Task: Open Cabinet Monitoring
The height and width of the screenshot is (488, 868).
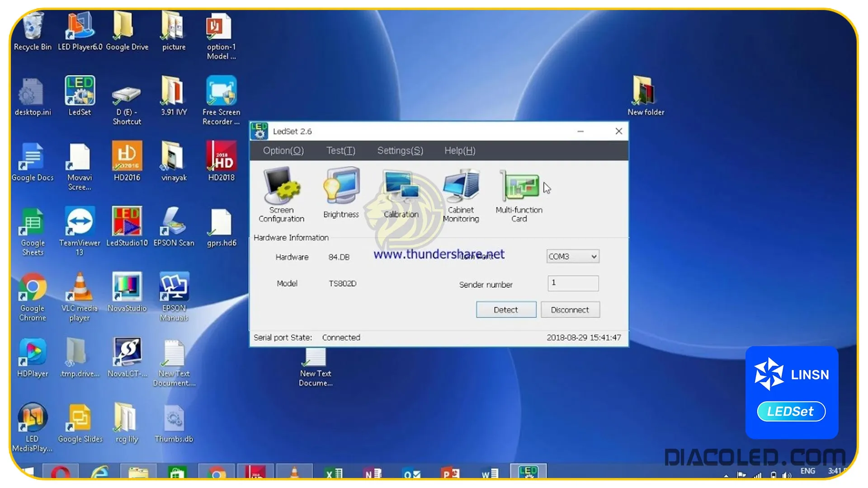Action: 461,196
